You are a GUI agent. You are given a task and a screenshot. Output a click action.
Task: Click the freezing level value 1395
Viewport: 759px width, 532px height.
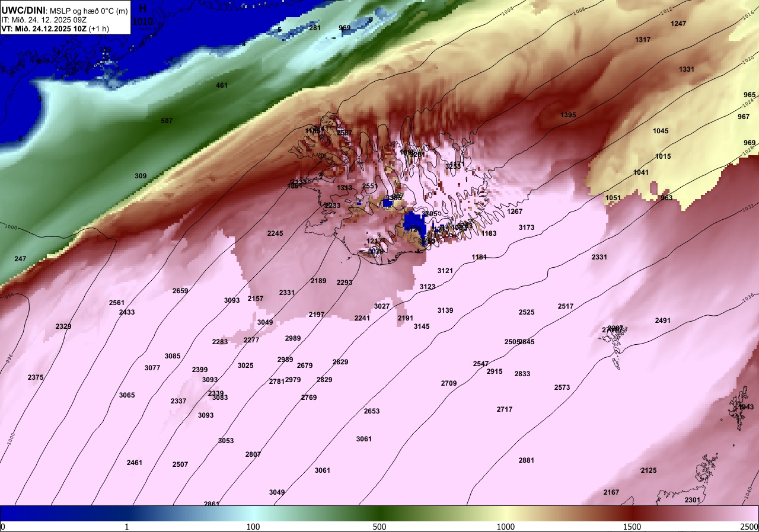point(568,115)
